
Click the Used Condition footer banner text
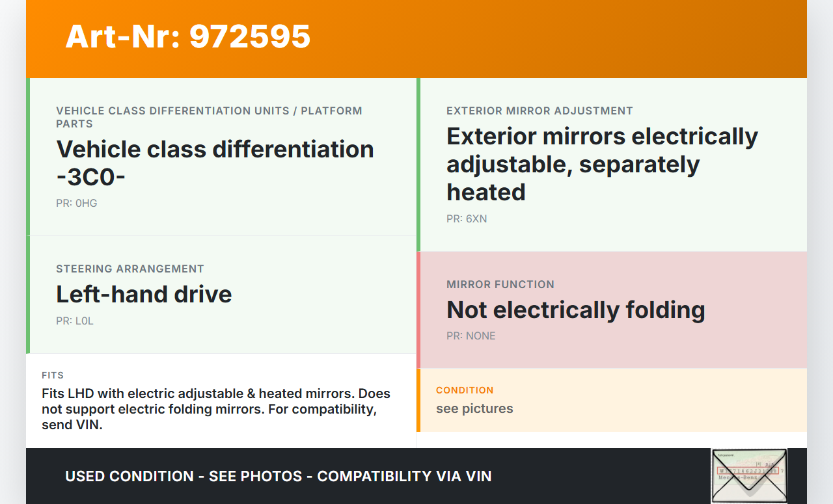click(278, 476)
